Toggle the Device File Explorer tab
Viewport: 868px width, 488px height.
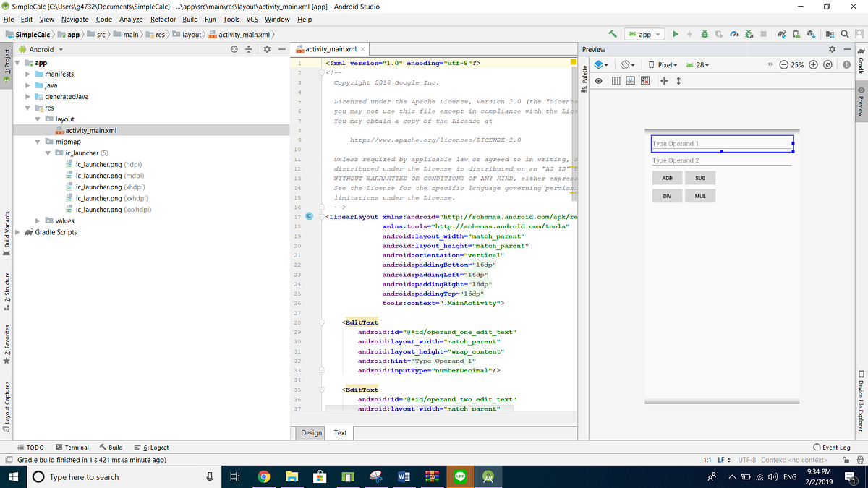point(861,400)
